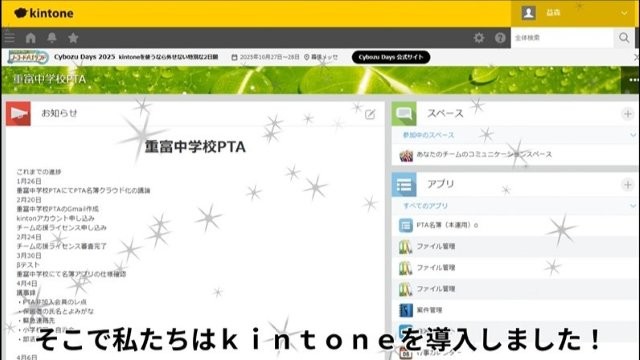Edit the お知らせ announcement with pencil icon
This screenshot has height=360, width=640.
tap(370, 114)
